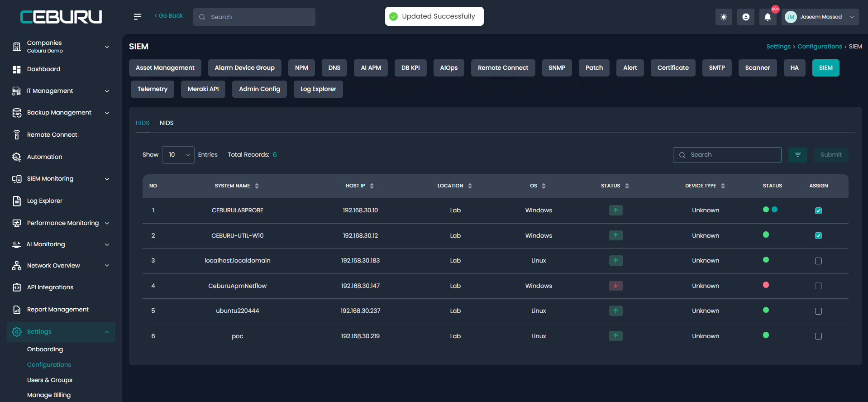Click the green status dot for ubuntu220444
This screenshot has width=868, height=402.
(766, 310)
